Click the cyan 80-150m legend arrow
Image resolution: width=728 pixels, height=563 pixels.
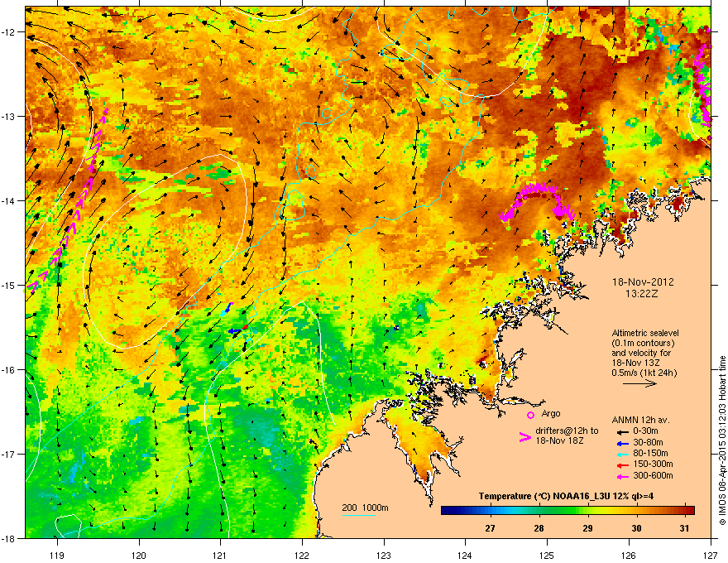623,455
